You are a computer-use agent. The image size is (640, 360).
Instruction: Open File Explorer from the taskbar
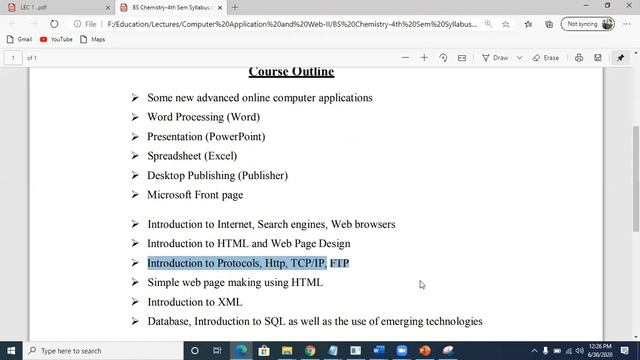[287, 351]
